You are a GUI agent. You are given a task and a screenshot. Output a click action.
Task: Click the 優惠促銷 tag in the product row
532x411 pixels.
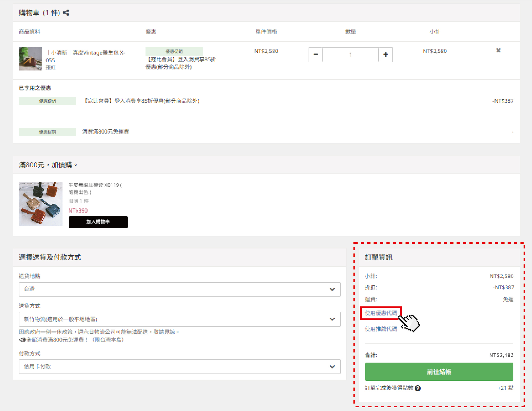click(x=174, y=51)
